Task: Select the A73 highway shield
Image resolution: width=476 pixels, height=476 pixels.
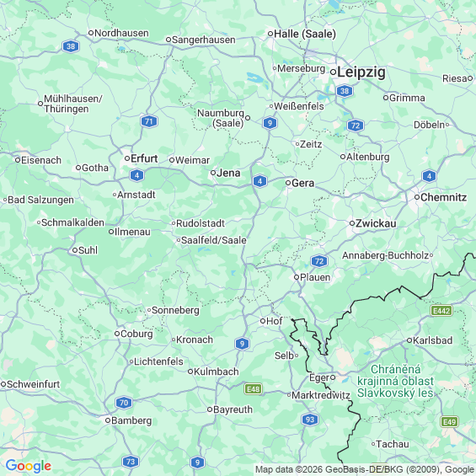Action: [131, 462]
